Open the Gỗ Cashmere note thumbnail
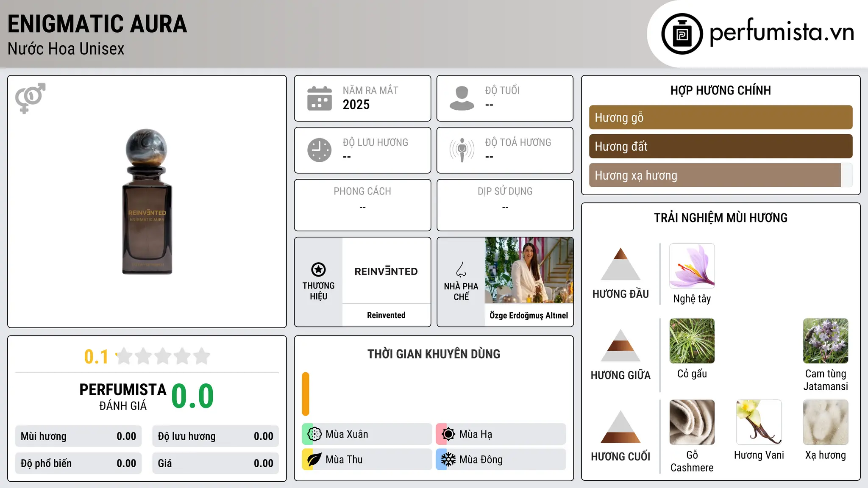Image resolution: width=868 pixels, height=488 pixels. click(x=692, y=422)
